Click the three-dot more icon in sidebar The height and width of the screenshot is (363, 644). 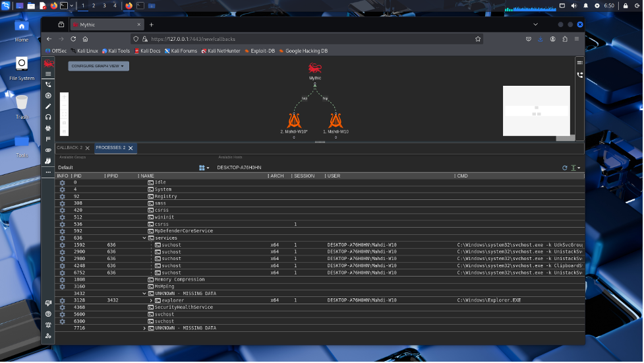coord(49,172)
